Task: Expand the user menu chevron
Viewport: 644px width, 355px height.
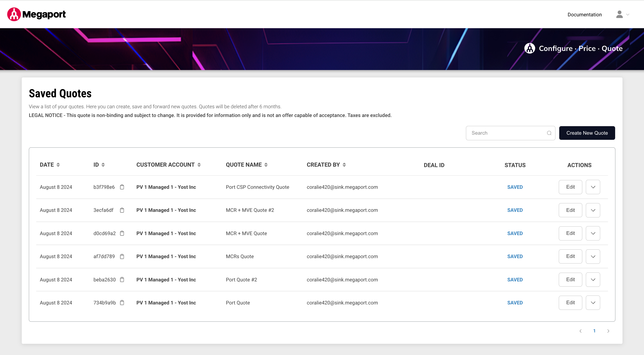Action: (x=627, y=15)
